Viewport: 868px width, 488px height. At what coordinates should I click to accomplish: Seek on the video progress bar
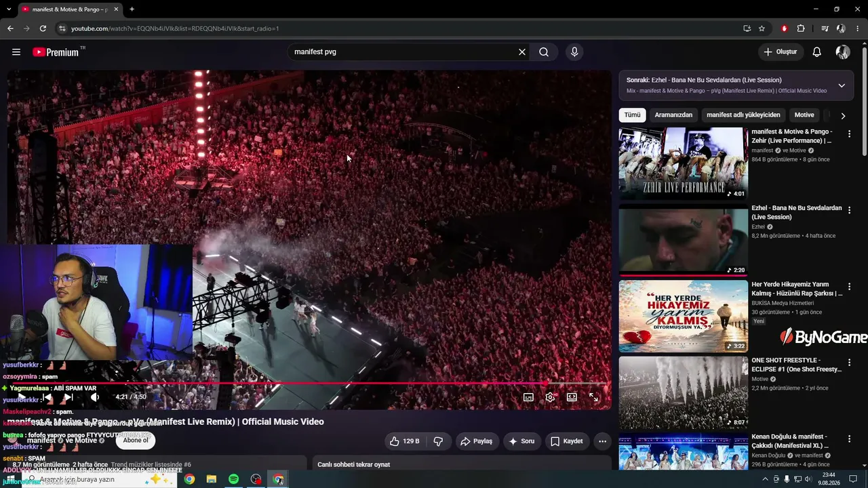pyautogui.click(x=309, y=384)
